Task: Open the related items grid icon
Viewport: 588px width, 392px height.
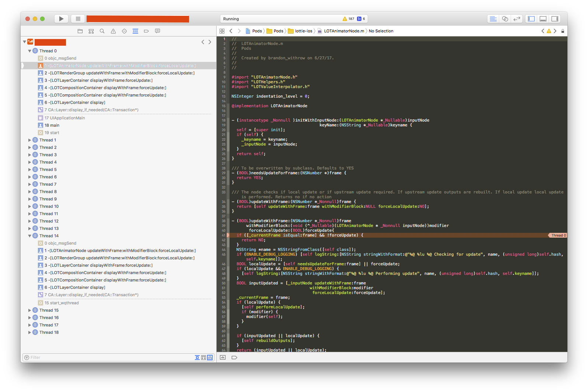Action: click(x=222, y=31)
